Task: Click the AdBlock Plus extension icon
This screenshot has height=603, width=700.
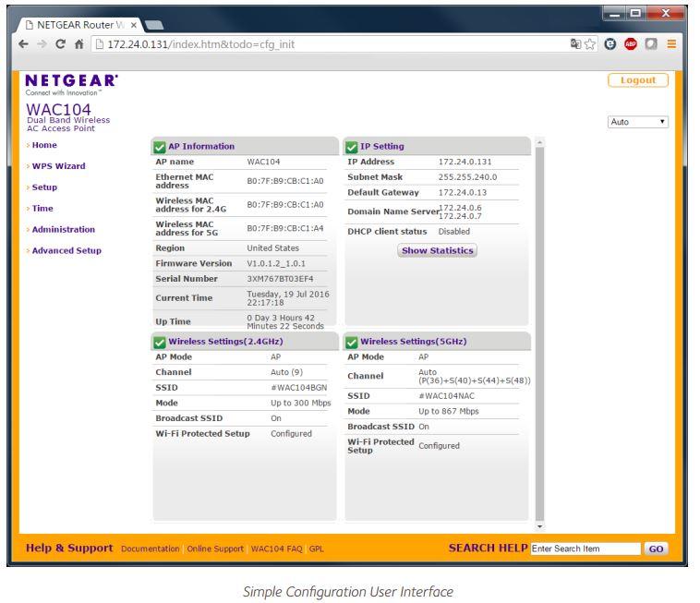Action: tap(631, 43)
